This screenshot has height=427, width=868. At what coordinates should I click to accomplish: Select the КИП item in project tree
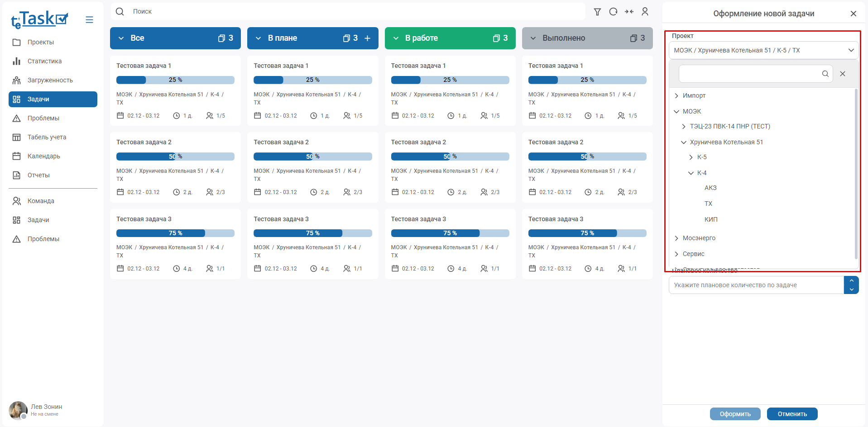710,219
